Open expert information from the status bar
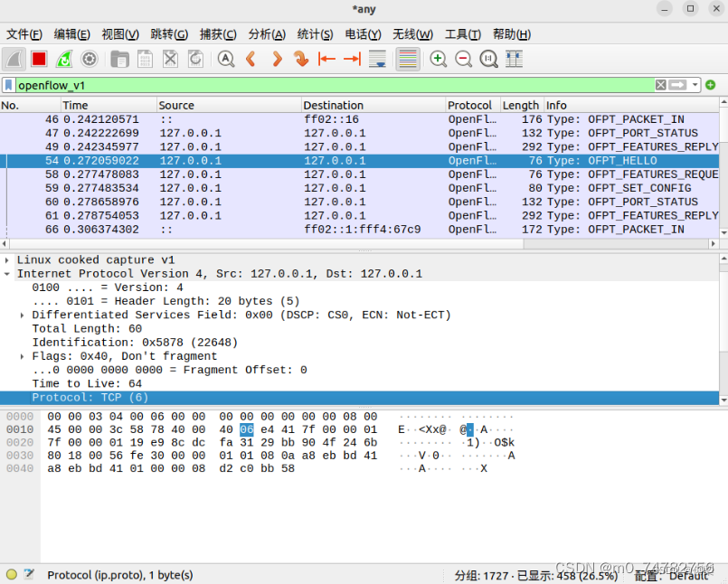Screen dimensions: 728x584 [x=12, y=574]
